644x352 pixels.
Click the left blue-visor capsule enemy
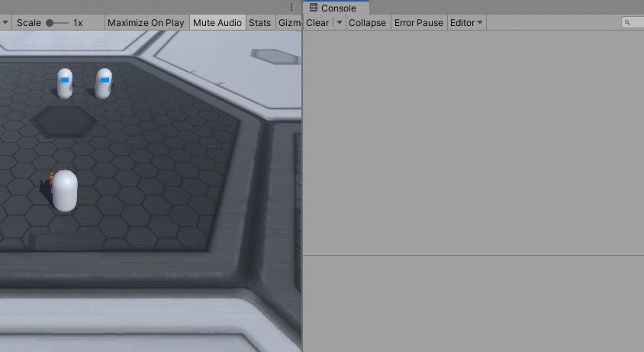tap(65, 83)
